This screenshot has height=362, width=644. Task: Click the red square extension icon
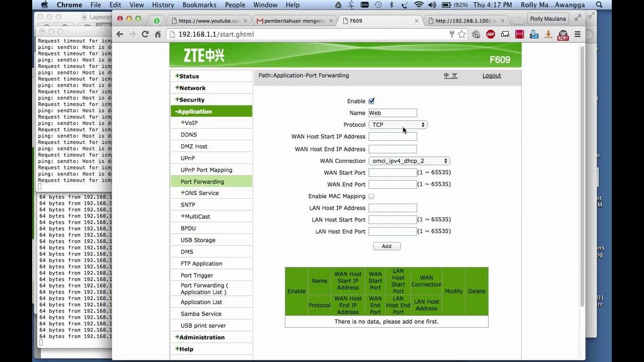(520, 34)
